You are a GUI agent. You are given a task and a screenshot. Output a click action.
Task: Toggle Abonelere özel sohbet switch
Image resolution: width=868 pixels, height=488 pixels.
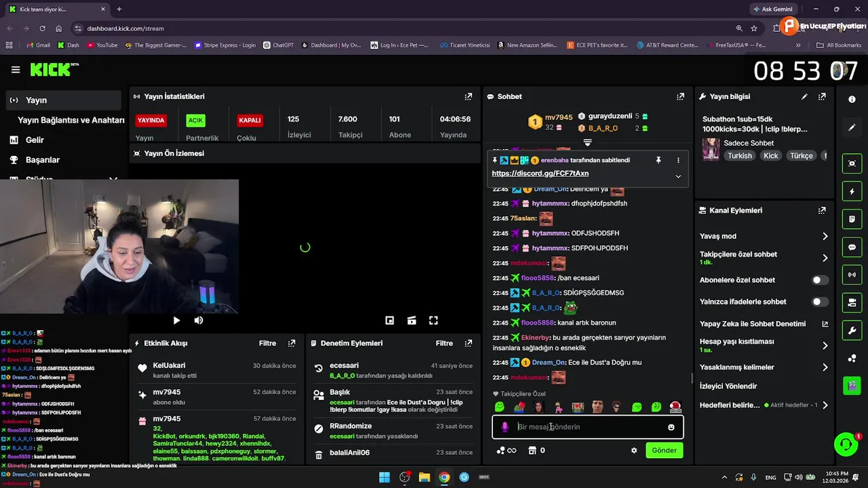[820, 280]
